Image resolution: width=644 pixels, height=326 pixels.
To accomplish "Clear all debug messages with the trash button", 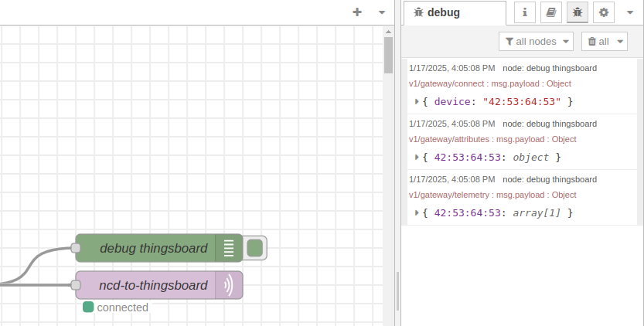I will [598, 41].
